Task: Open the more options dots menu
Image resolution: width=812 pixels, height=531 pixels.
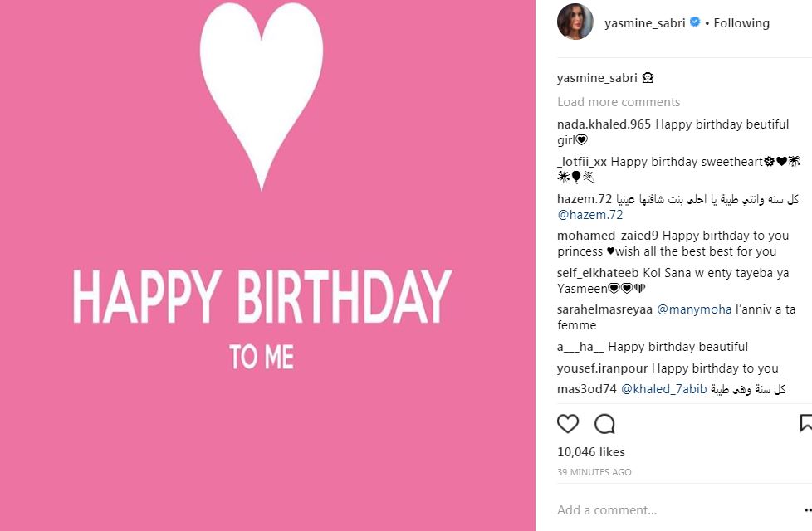Action: pos(807,510)
